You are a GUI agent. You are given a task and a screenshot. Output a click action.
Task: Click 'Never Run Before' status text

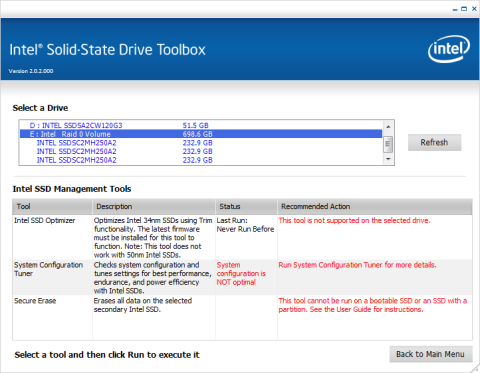pos(245,229)
